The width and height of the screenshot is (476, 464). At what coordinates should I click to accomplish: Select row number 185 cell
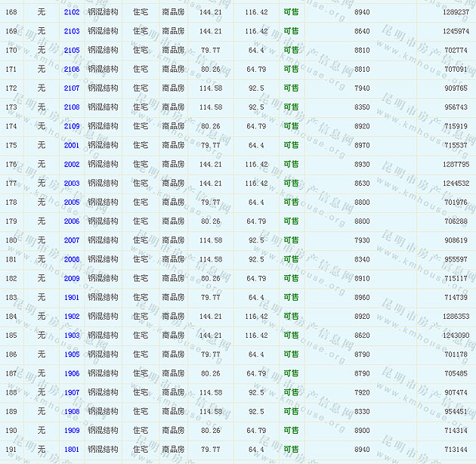[11, 336]
